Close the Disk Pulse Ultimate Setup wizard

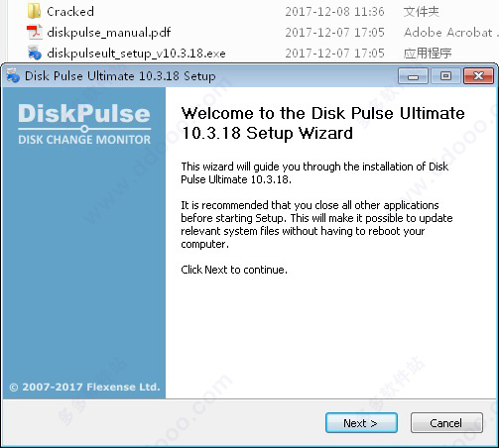click(x=478, y=76)
